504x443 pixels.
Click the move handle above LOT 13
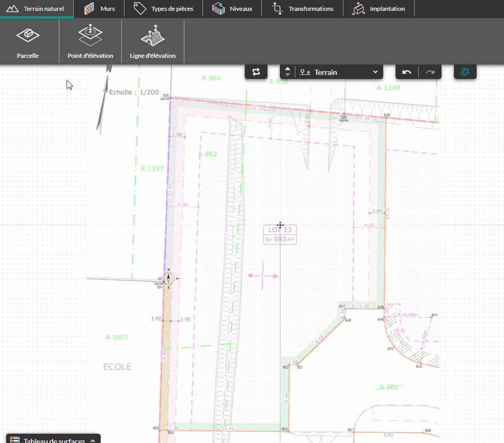point(280,225)
